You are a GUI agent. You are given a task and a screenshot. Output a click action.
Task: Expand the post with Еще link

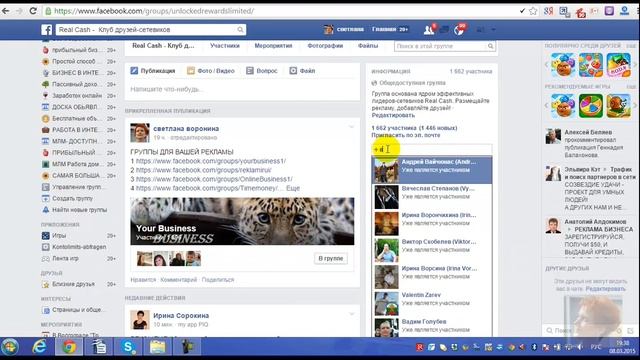pos(293,188)
